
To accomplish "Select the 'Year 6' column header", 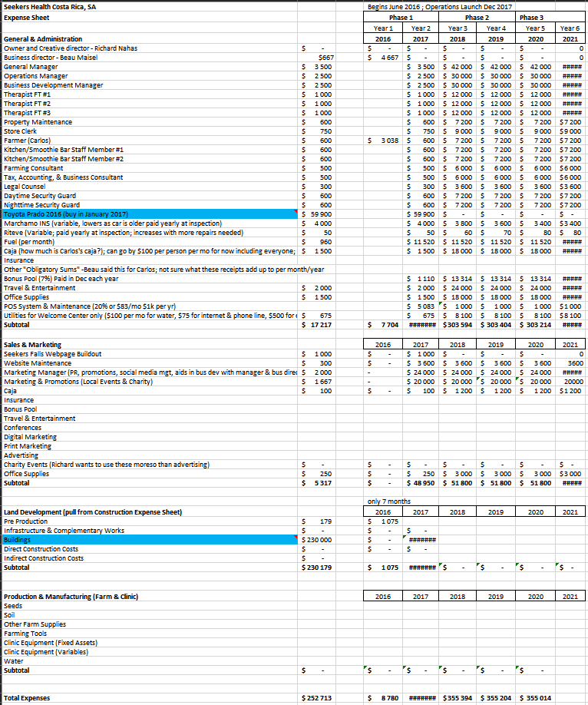I will [570, 28].
